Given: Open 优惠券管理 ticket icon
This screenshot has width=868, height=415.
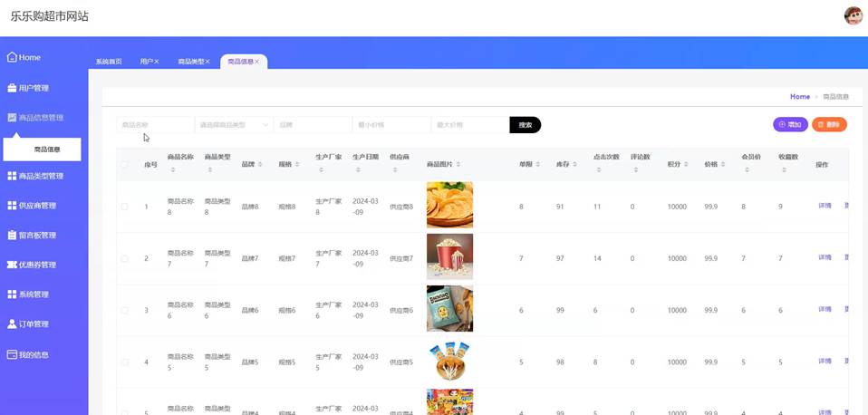Looking at the screenshot, I should tap(12, 265).
